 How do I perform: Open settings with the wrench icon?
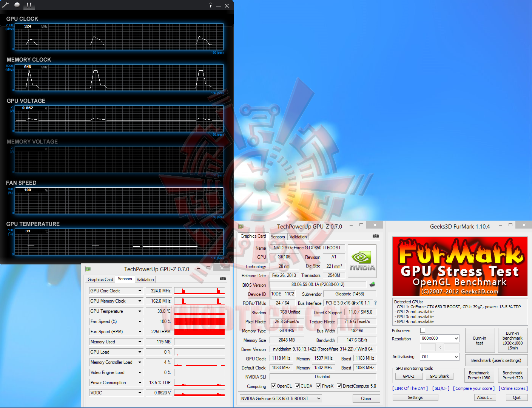point(5,5)
